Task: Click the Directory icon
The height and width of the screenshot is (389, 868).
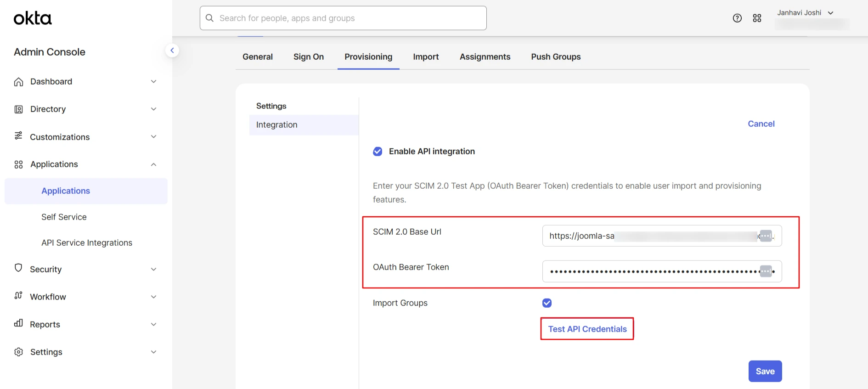Action: click(x=18, y=109)
